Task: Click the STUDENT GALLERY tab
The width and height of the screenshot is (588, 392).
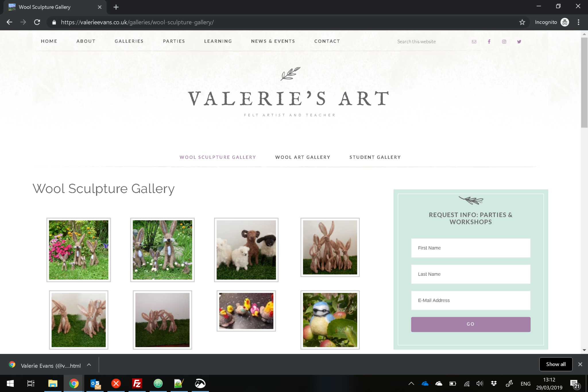Action: pos(375,157)
